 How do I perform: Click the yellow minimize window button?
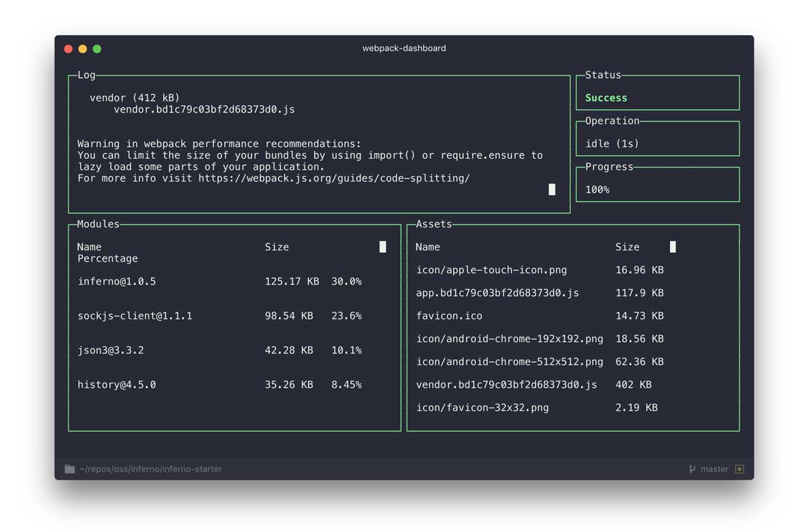pos(83,49)
